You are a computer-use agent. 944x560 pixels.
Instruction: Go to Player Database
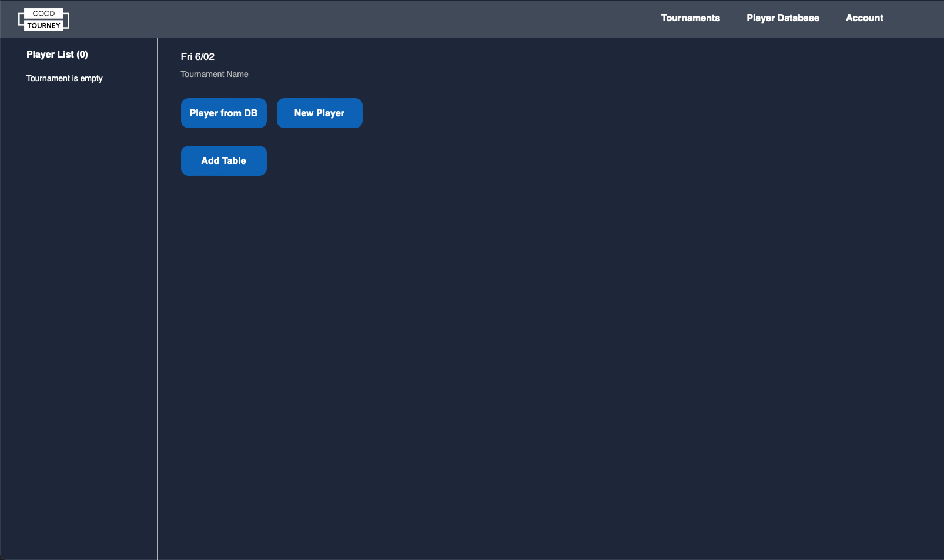782,18
